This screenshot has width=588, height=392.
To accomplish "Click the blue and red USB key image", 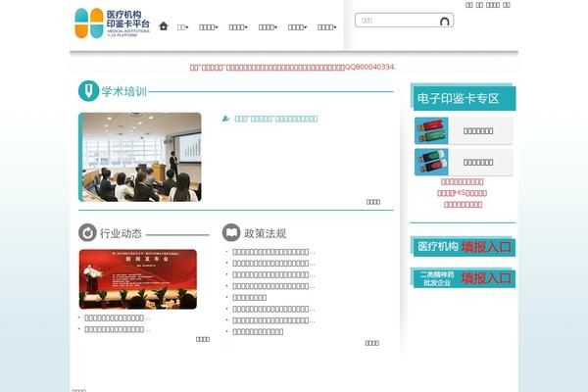I will pyautogui.click(x=431, y=162).
